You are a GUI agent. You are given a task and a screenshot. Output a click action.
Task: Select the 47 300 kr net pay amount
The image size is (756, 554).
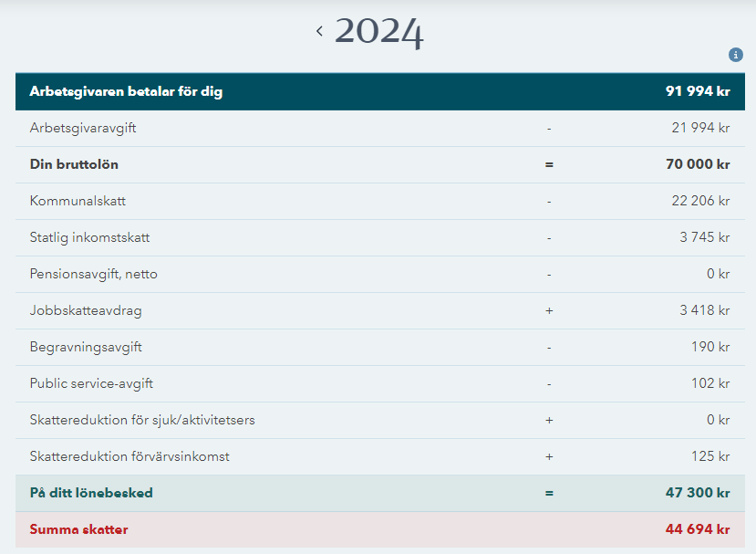[x=698, y=493]
